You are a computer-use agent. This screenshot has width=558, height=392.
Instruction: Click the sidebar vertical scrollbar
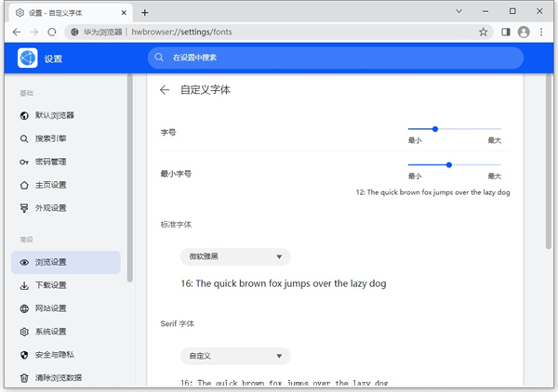[130, 177]
